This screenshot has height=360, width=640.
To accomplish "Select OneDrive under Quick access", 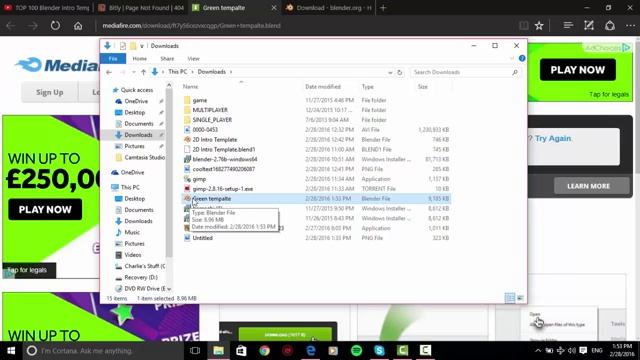I will pos(136,101).
